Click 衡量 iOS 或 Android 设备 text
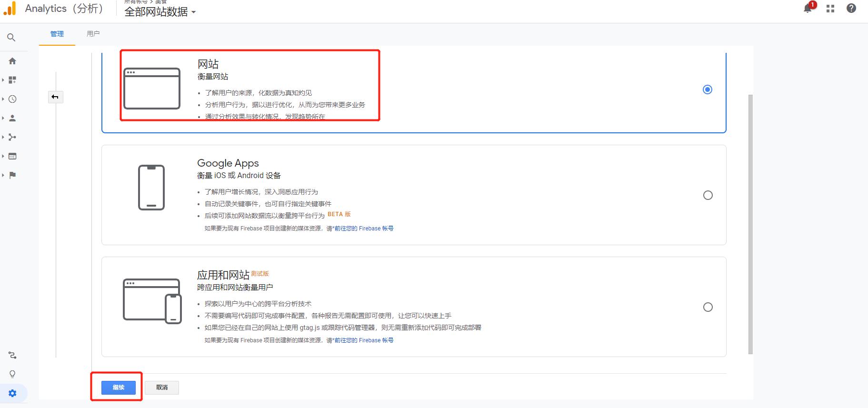This screenshot has width=868, height=408. [239, 176]
